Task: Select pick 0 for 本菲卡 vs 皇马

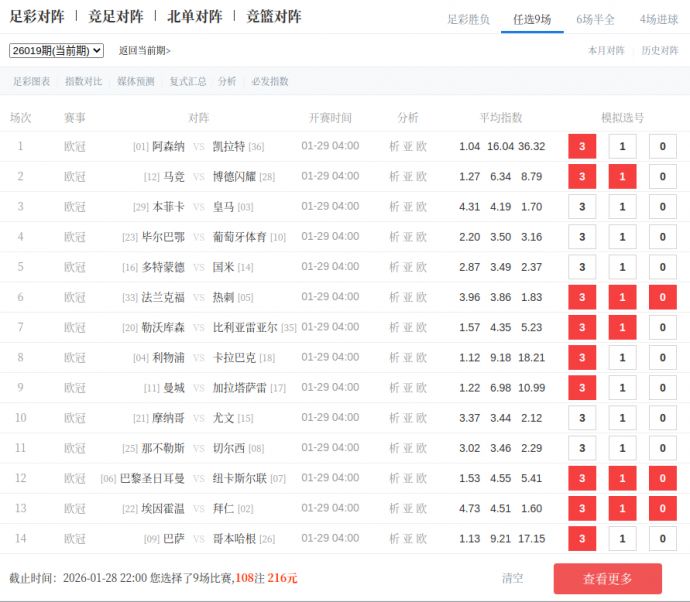Action: point(662,207)
